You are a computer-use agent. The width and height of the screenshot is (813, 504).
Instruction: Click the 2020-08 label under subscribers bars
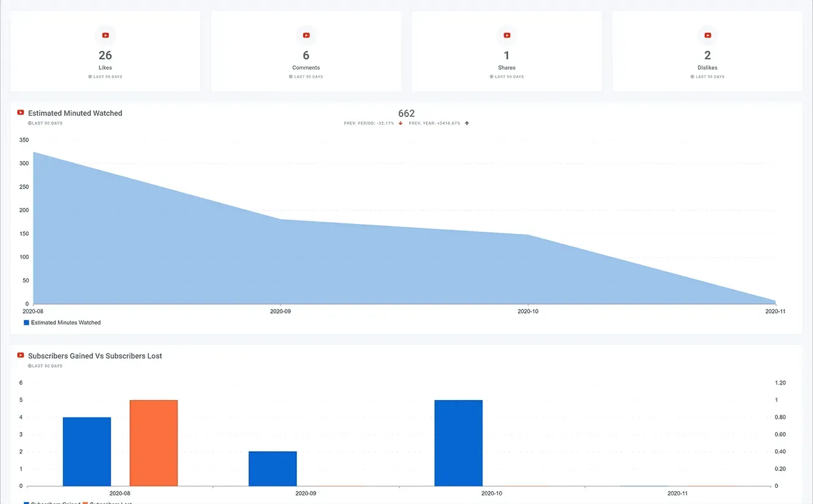tap(120, 493)
